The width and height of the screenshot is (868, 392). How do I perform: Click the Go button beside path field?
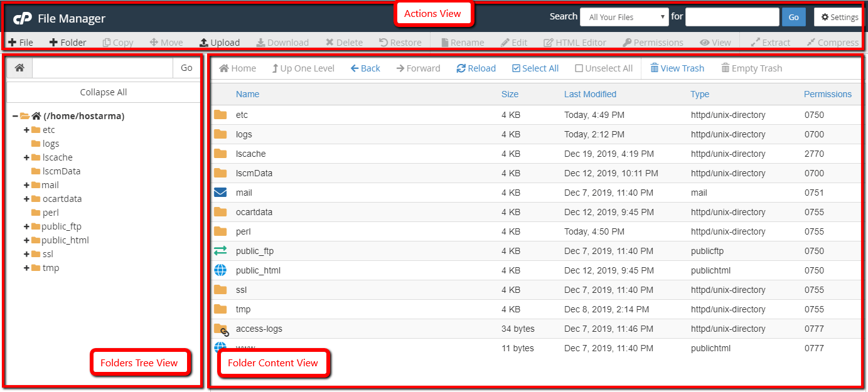pyautogui.click(x=186, y=68)
